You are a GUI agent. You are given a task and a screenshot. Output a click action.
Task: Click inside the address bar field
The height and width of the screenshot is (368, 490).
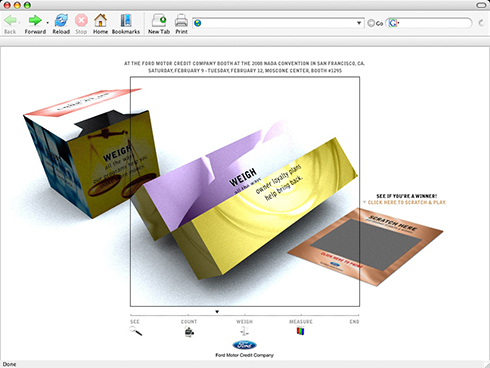(278, 23)
